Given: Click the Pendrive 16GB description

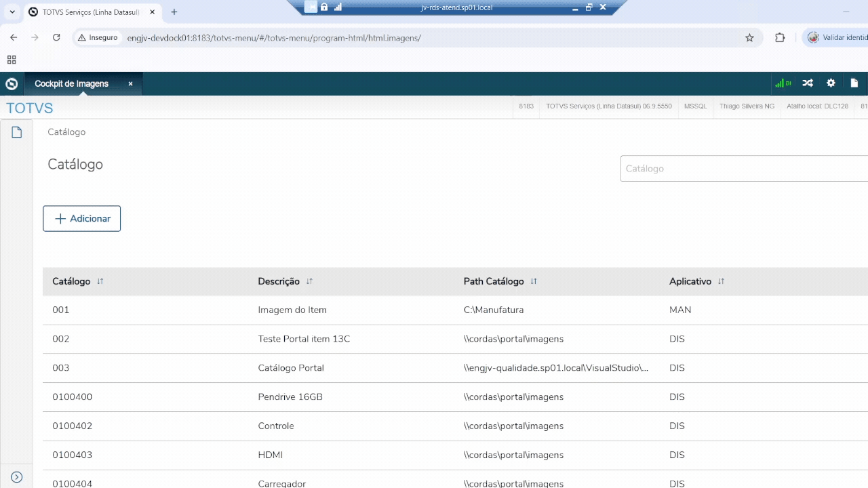Looking at the screenshot, I should (x=290, y=397).
